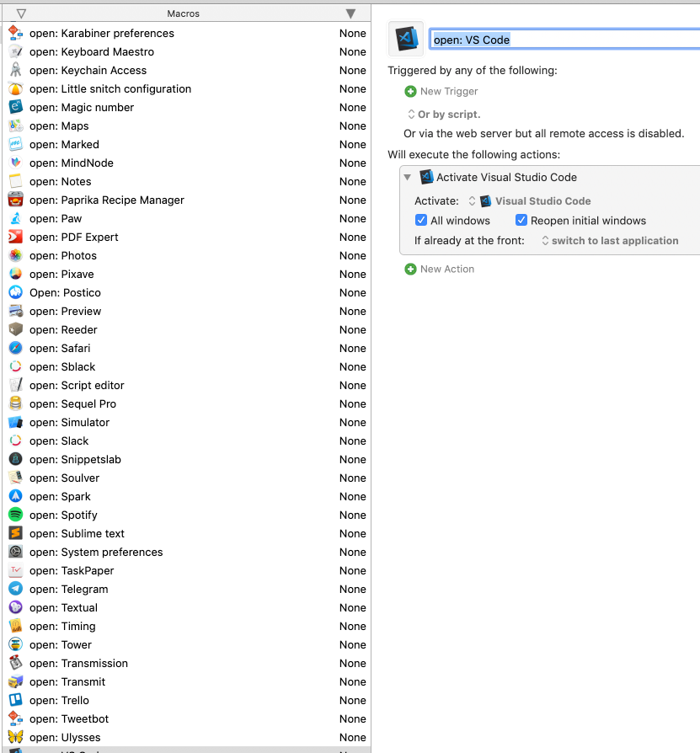This screenshot has height=753, width=700.
Task: Click the Spotify macro icon
Action: click(16, 515)
